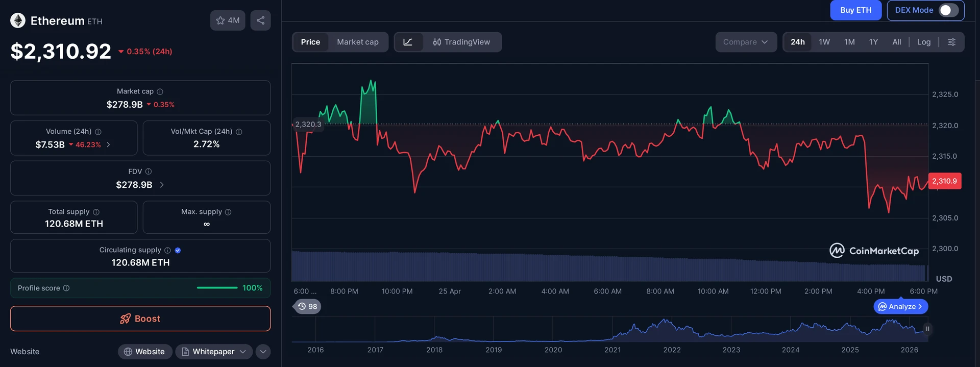
Task: Open chart settings sliders icon
Action: tap(951, 42)
